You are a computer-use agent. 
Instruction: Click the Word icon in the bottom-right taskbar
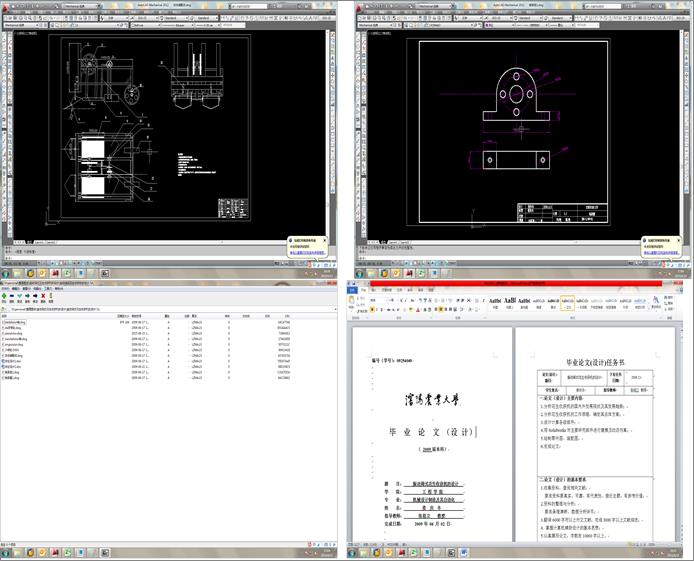pos(464,553)
